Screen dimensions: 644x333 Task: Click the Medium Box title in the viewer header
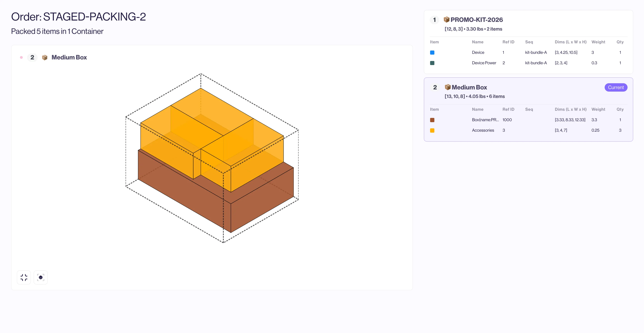click(x=69, y=58)
